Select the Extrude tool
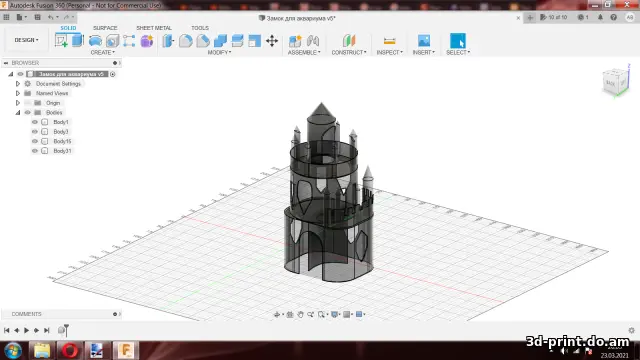Viewport: 640px width, 360px height. click(78, 40)
